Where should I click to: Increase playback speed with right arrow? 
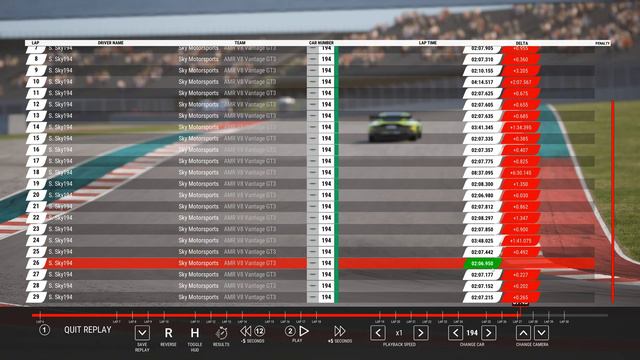click(x=421, y=333)
